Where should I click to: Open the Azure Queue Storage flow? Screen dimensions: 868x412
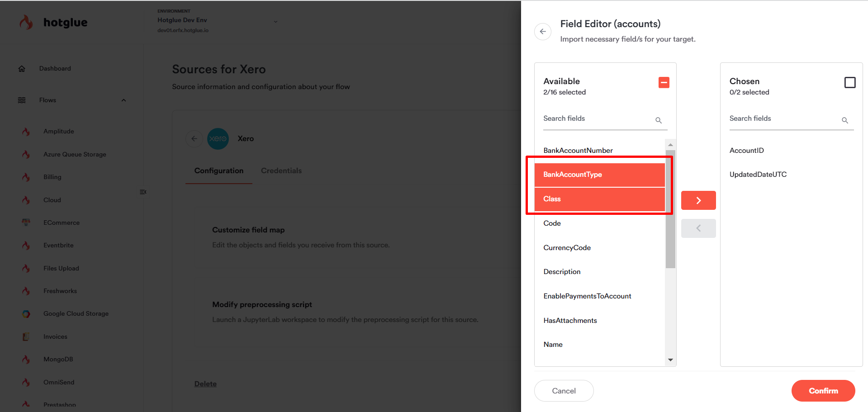pyautogui.click(x=75, y=155)
